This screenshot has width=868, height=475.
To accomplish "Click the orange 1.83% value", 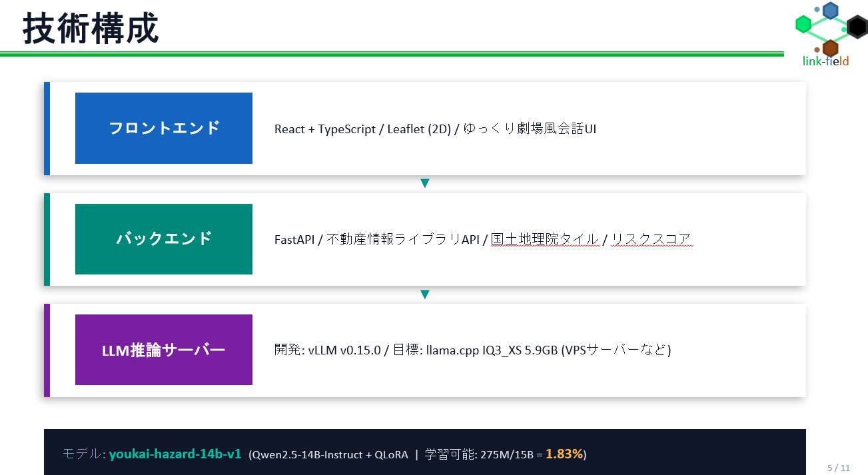I will [564, 454].
